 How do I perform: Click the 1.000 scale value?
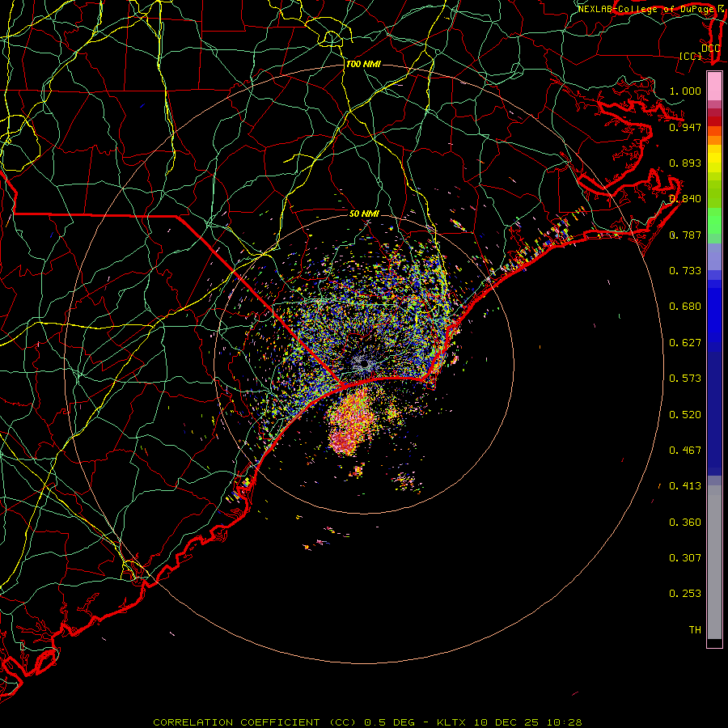coord(685,91)
